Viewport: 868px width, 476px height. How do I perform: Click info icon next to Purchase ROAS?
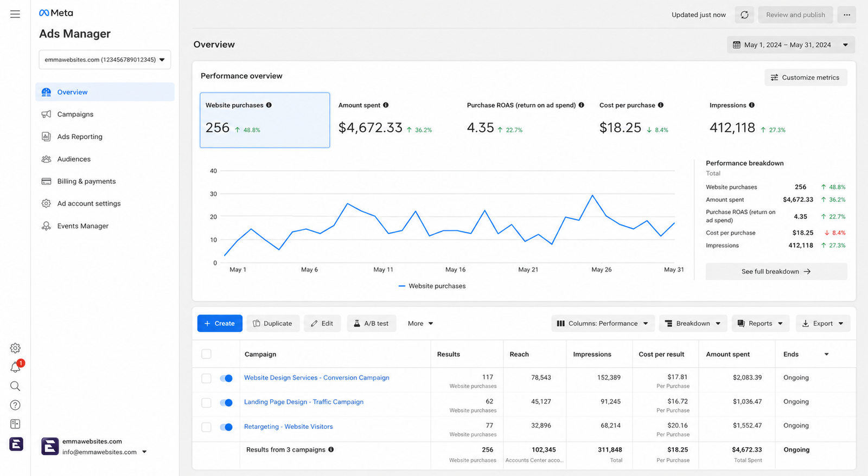pos(582,105)
